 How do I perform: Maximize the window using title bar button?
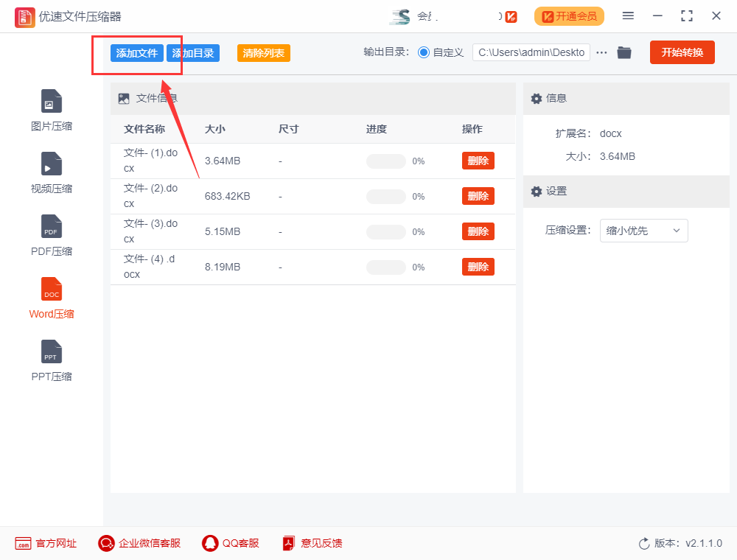[687, 16]
